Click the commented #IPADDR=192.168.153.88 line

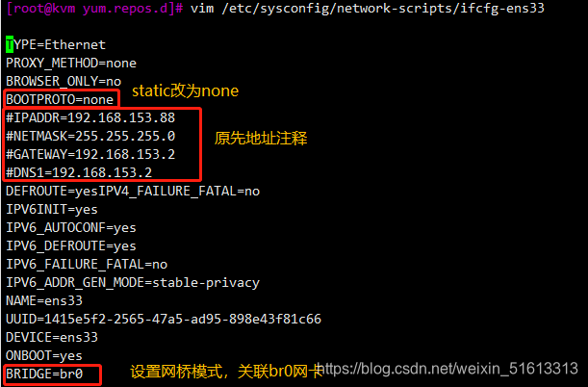pyautogui.click(x=90, y=118)
